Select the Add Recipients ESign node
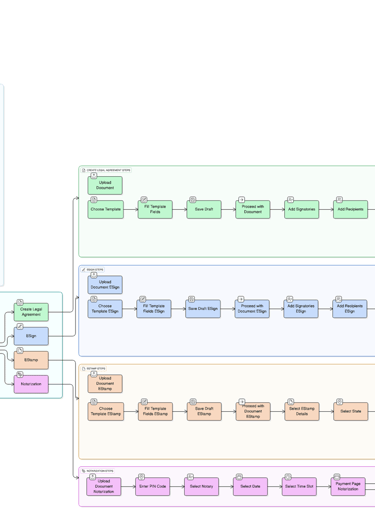The image size is (375, 531). [350, 309]
